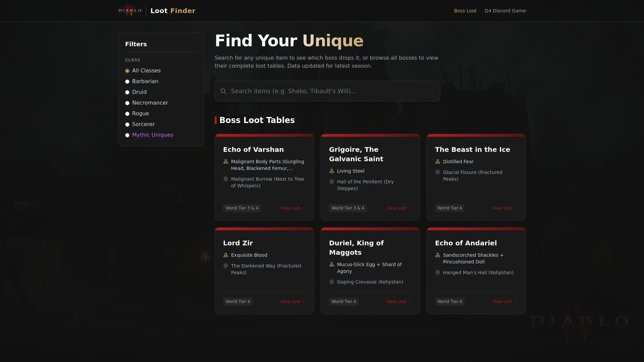Click flask icon beside Mucus-Slick Egg
Viewport: 644px width, 362px height.
click(332, 264)
